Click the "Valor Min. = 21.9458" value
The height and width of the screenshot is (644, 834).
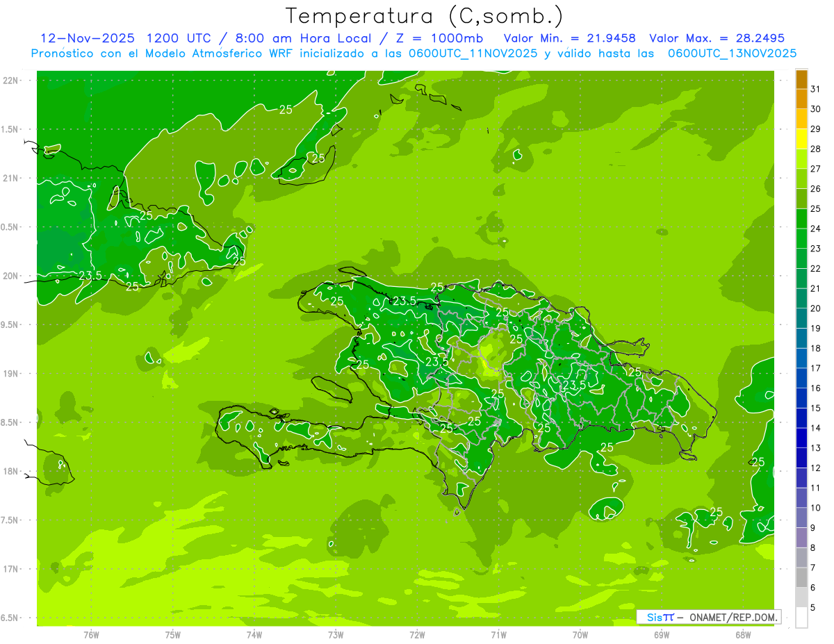[570, 38]
